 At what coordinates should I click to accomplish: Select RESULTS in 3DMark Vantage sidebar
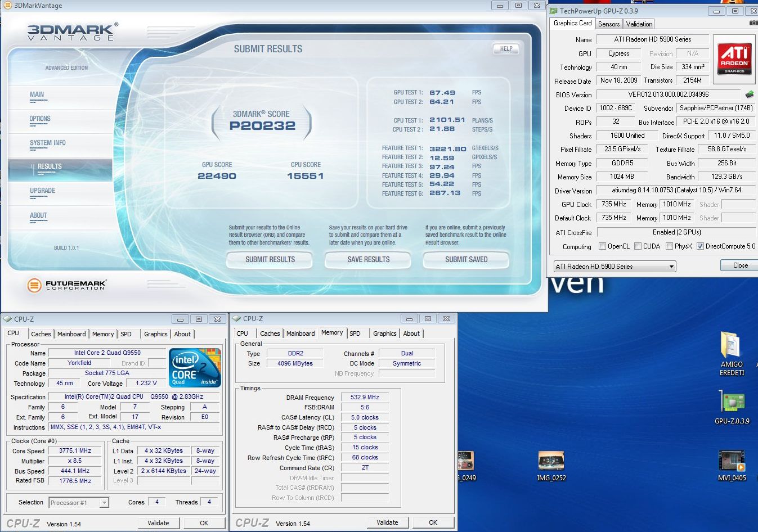tap(60, 169)
